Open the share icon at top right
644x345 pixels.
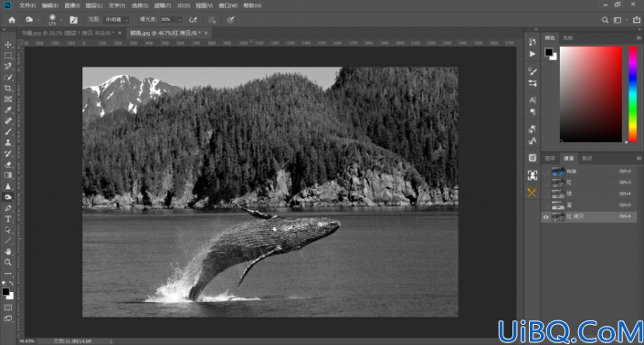(x=636, y=20)
